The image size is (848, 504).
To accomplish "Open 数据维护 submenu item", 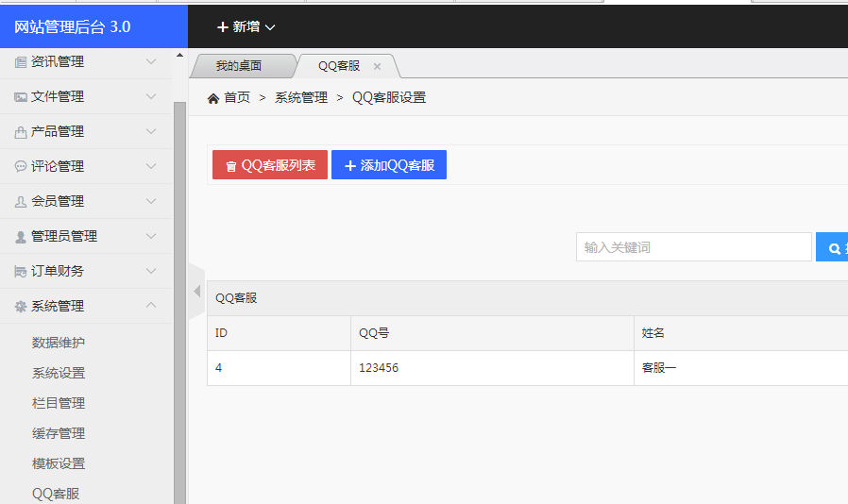I will point(59,343).
